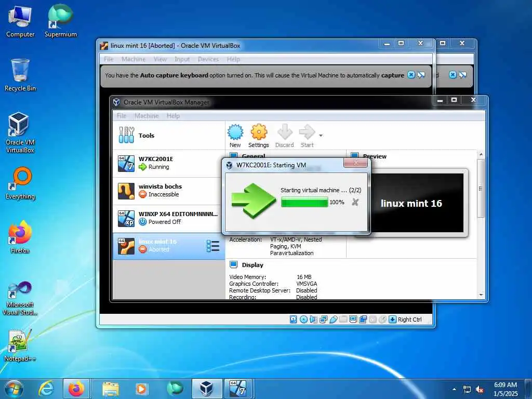Open View menu in linux mint 16 window
532x399 pixels.
(x=160, y=59)
